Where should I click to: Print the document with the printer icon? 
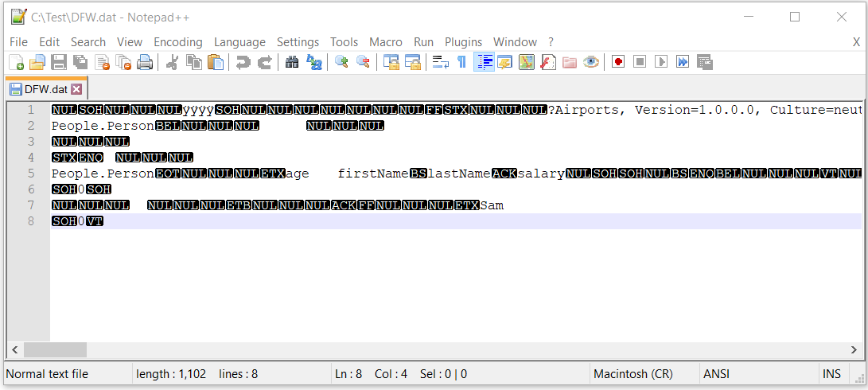click(145, 62)
